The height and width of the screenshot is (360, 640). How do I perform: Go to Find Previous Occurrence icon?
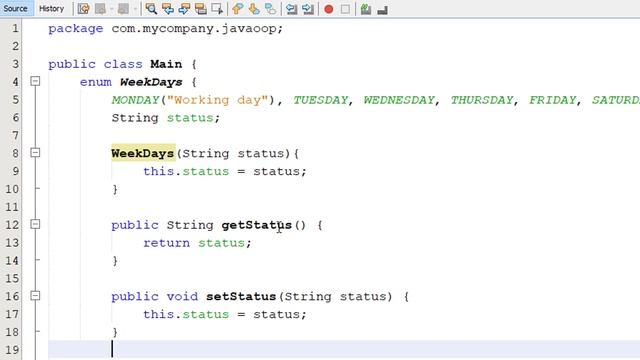(x=168, y=9)
